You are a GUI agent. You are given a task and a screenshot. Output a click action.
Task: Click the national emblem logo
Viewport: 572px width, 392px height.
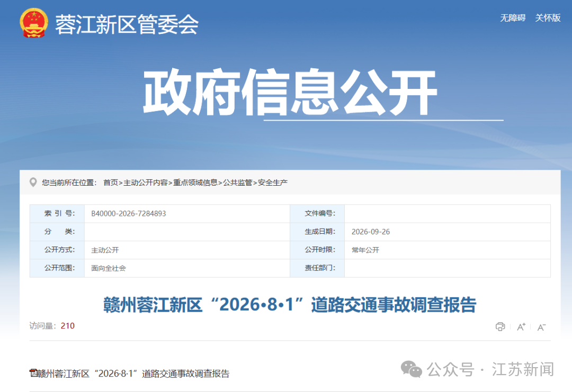(x=33, y=23)
